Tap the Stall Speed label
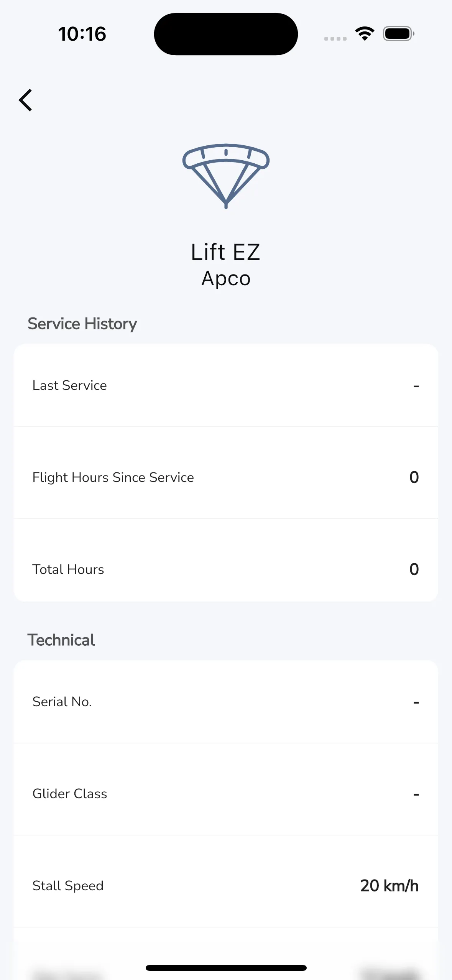Viewport: 452px width, 980px height. 68,886
